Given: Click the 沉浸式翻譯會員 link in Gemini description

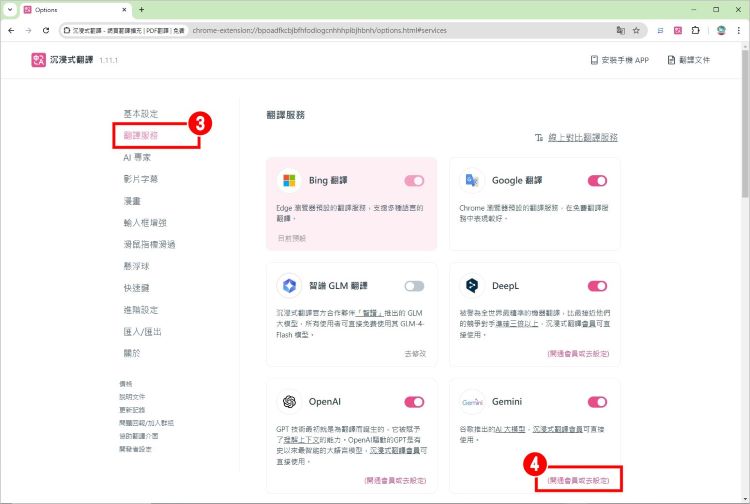Looking at the screenshot, I should pyautogui.click(x=558, y=429).
